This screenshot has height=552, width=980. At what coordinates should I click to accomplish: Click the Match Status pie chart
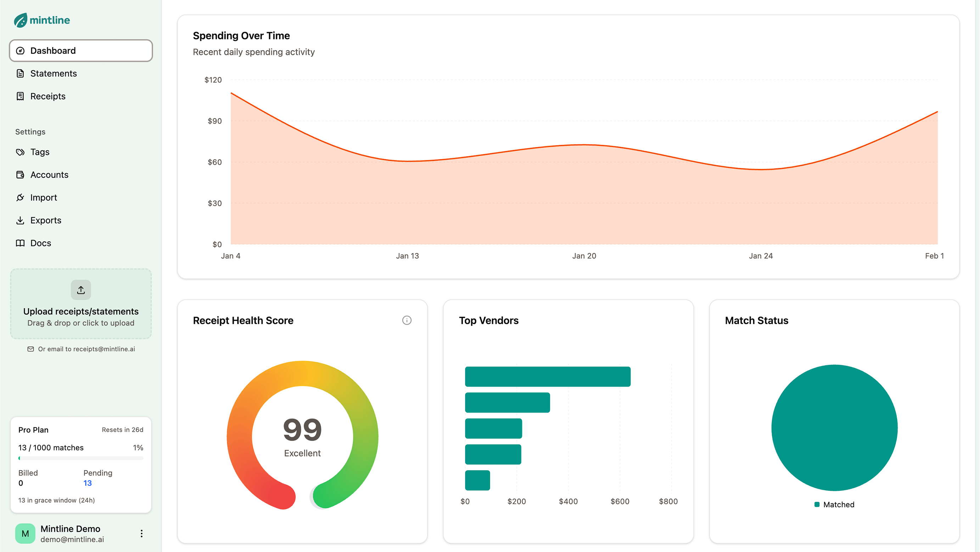834,427
